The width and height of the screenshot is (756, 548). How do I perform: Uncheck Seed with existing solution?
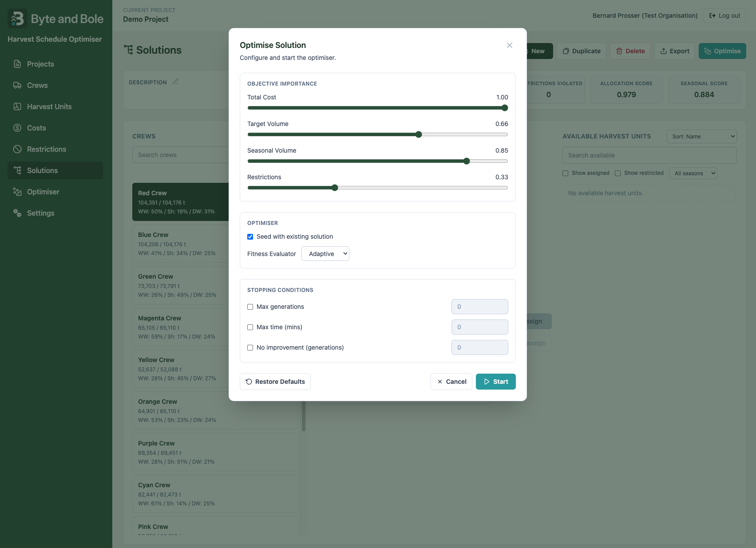250,237
